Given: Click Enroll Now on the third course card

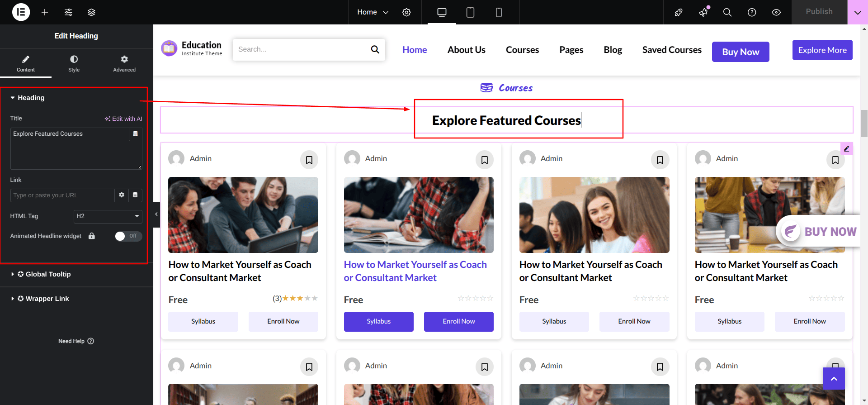Looking at the screenshot, I should pyautogui.click(x=634, y=321).
